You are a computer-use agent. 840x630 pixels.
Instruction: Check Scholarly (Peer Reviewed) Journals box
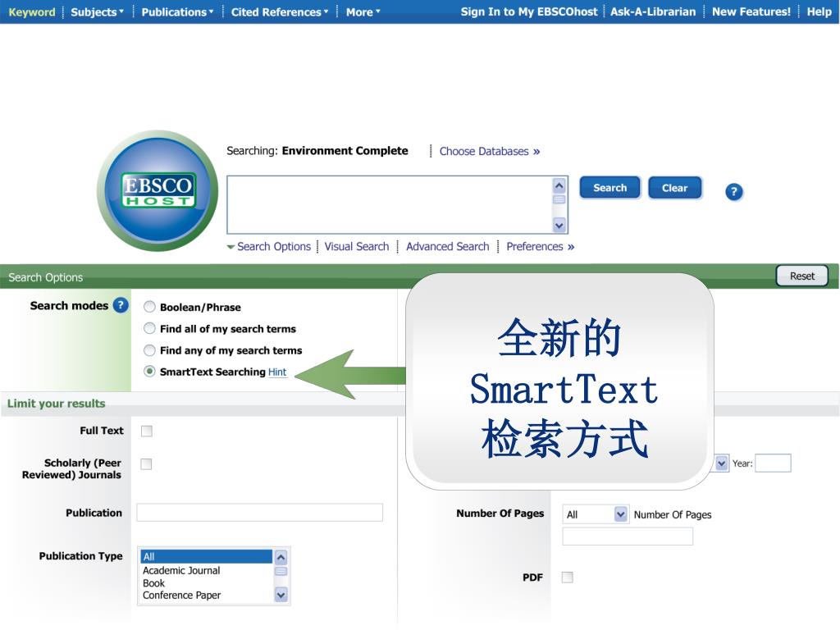(x=146, y=464)
